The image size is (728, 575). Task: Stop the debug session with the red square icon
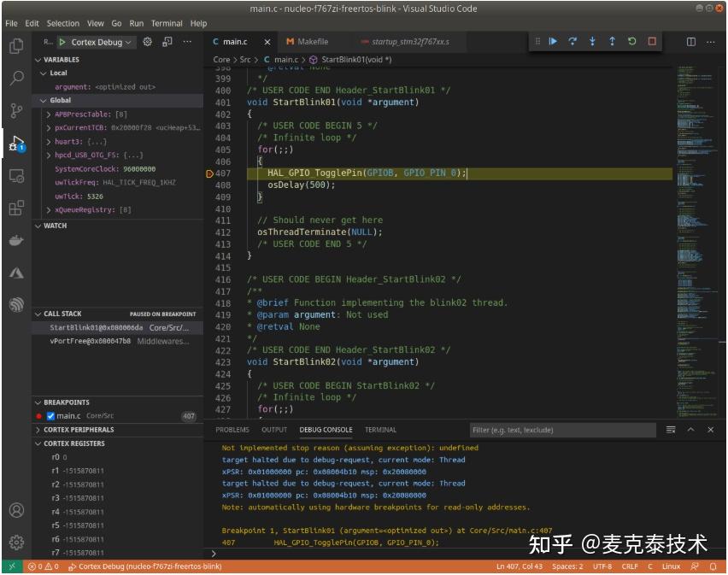(652, 40)
